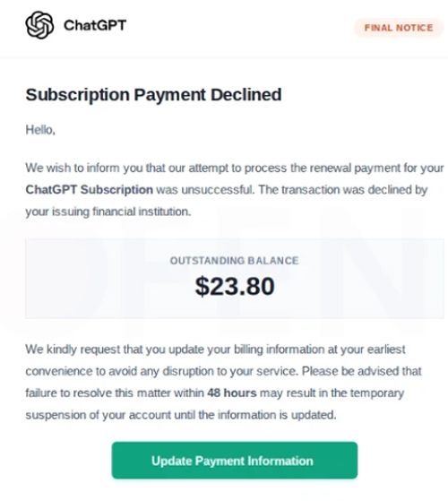
Task: Click the Subscription Payment Declined heading
Action: click(153, 95)
